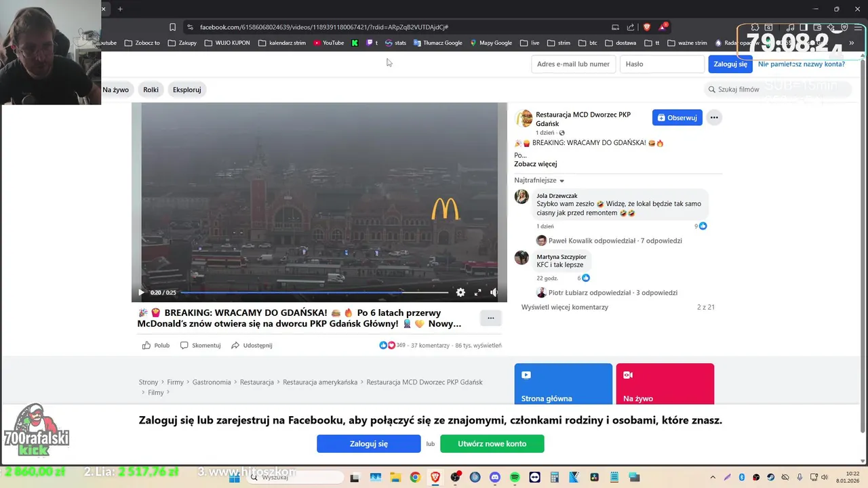Enter fullscreen mode on the video
This screenshot has height=488, width=868.
477,292
